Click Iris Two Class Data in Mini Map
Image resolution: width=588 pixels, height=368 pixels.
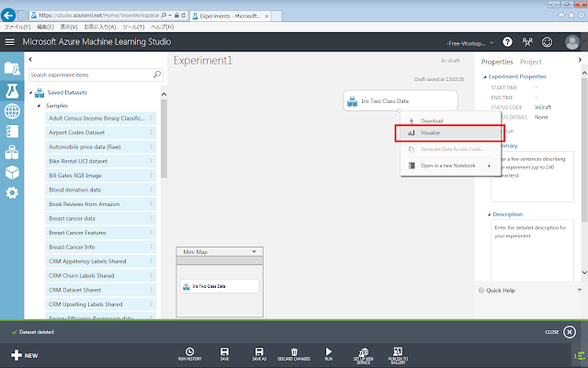pyautogui.click(x=220, y=286)
